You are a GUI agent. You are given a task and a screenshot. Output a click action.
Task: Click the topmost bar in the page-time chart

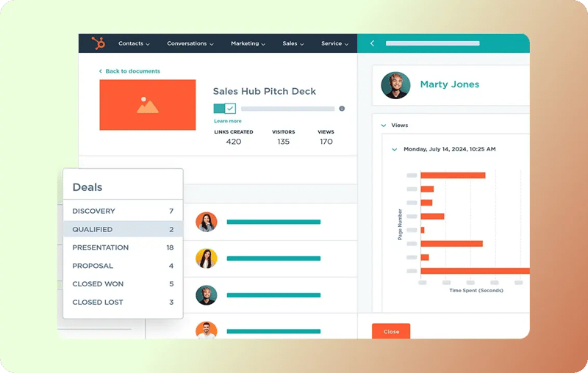[x=453, y=175]
